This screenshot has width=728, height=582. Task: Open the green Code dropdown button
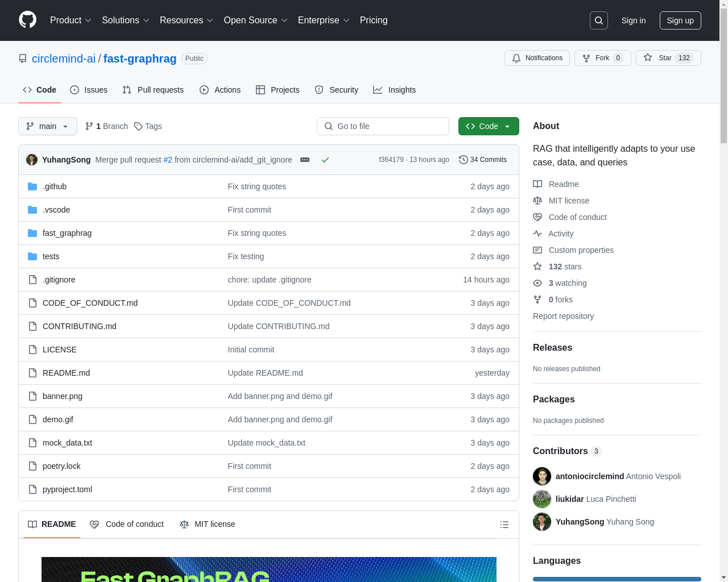(489, 126)
